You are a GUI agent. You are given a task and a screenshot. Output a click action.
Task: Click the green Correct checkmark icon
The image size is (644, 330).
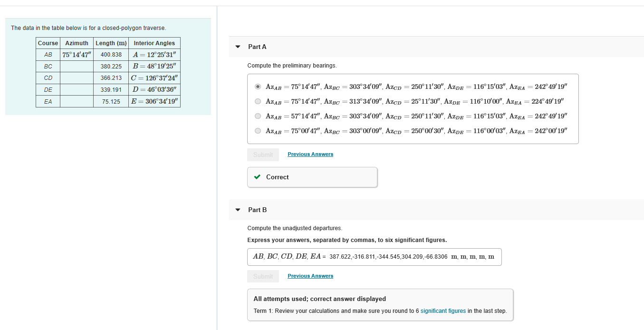pyautogui.click(x=257, y=177)
